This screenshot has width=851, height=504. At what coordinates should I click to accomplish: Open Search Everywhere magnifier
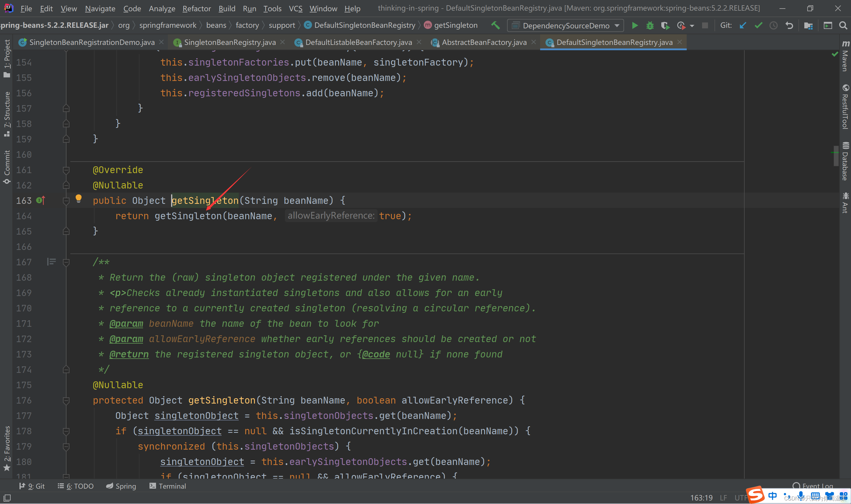(x=843, y=25)
